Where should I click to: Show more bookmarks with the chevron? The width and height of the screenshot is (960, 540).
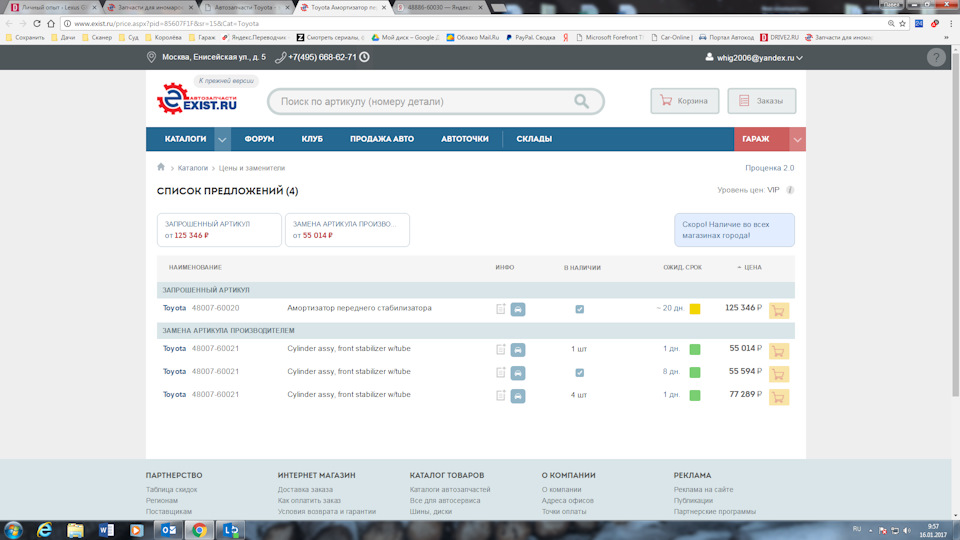click(946, 37)
